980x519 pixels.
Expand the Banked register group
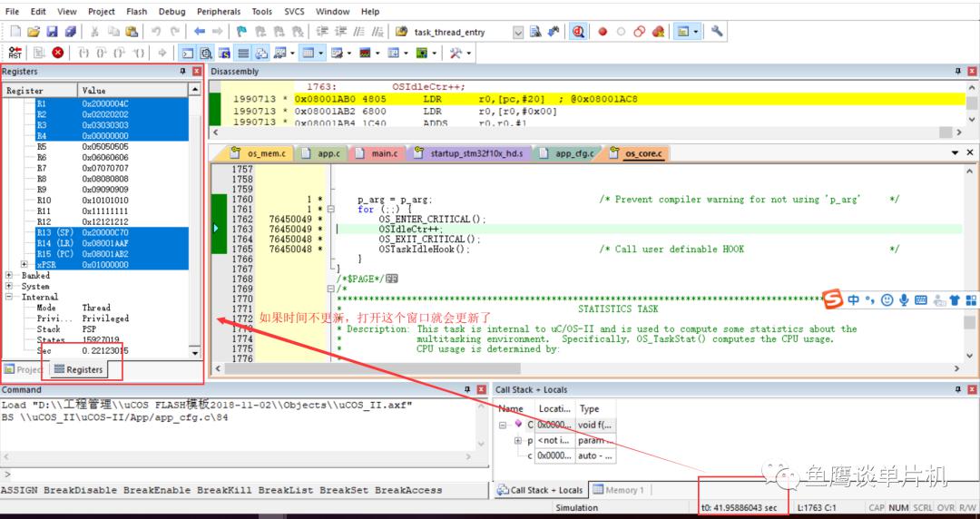click(x=9, y=275)
